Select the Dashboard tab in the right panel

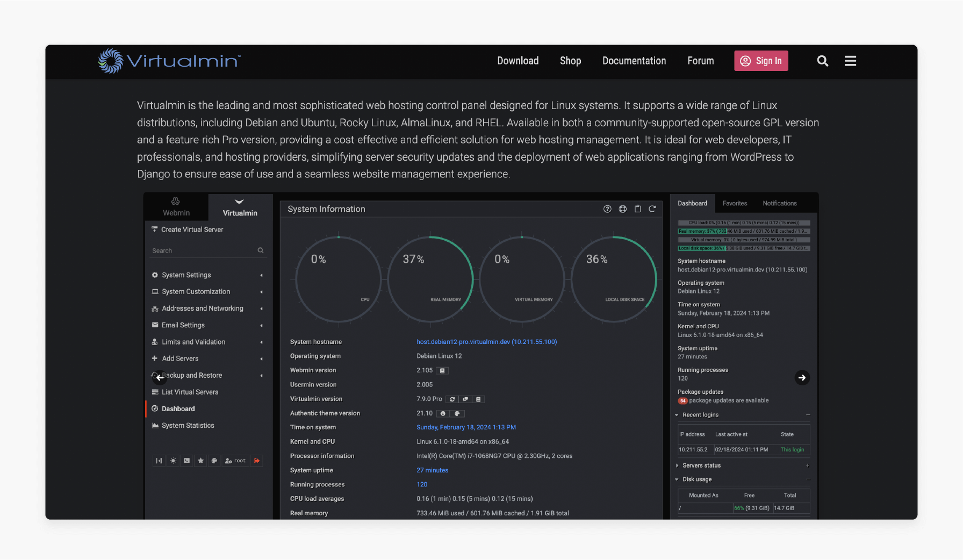[692, 203]
